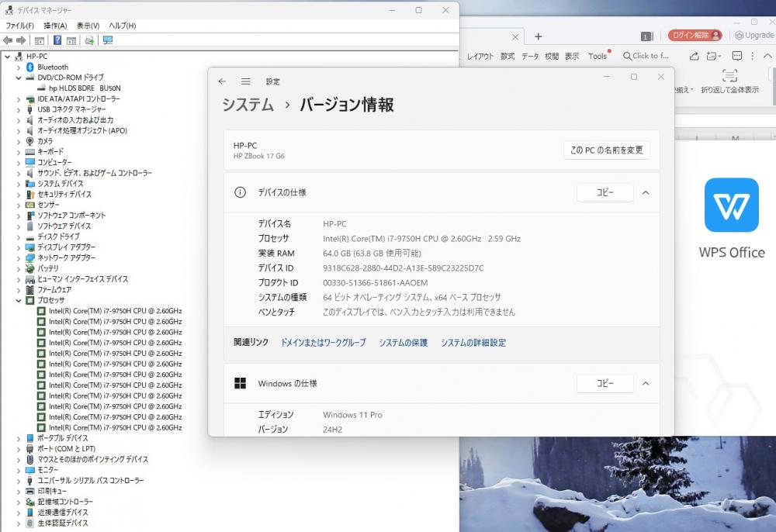Expand the ポート (COM と LPT) node

(x=19, y=448)
